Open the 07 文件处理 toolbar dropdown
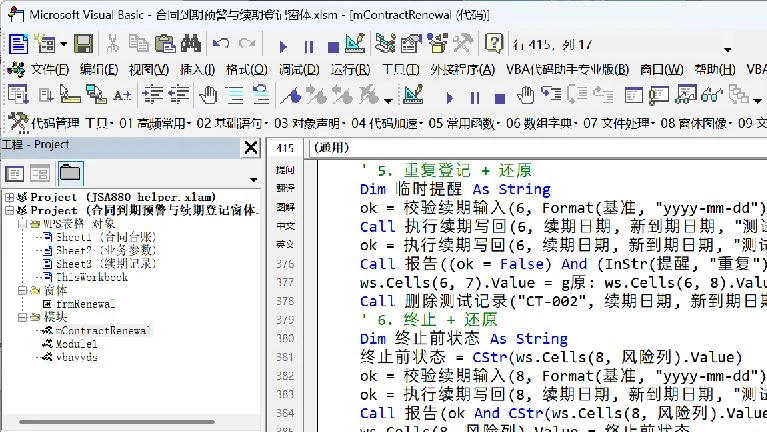This screenshot has height=432, width=767. (619, 123)
